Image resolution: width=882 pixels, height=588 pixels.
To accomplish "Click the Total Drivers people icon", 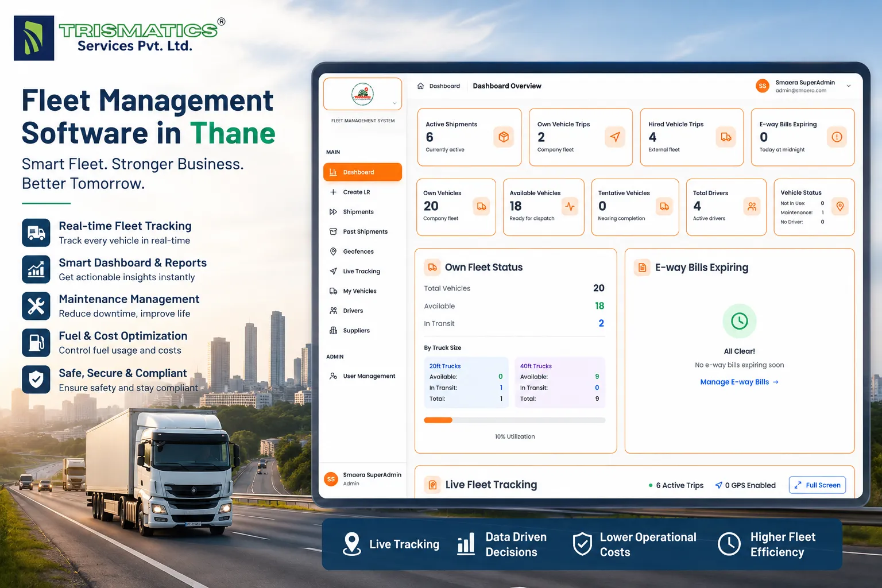I will [x=752, y=206].
